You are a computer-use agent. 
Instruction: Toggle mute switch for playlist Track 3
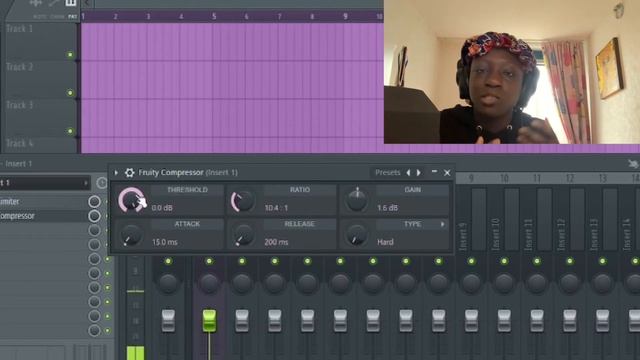pos(70,131)
